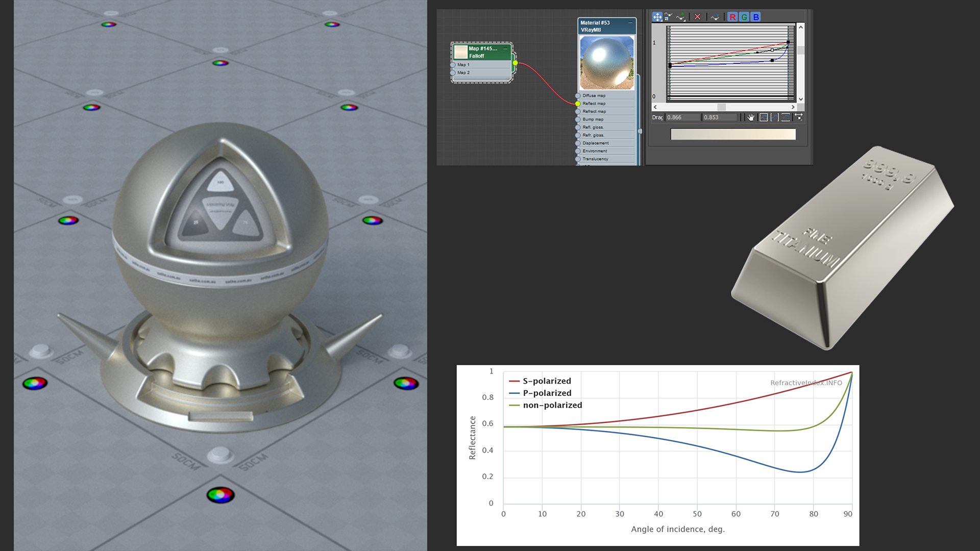Click the Add point tool icon
The height and width of the screenshot is (551, 980).
pos(680,17)
